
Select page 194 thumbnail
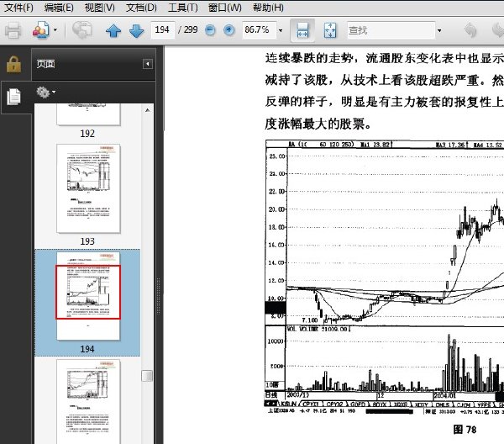point(88,296)
